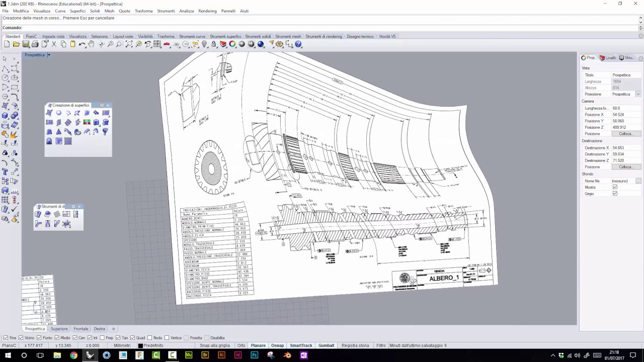Click the blue Render sphere icon
This screenshot has width=644, height=362.
pyautogui.click(x=261, y=44)
